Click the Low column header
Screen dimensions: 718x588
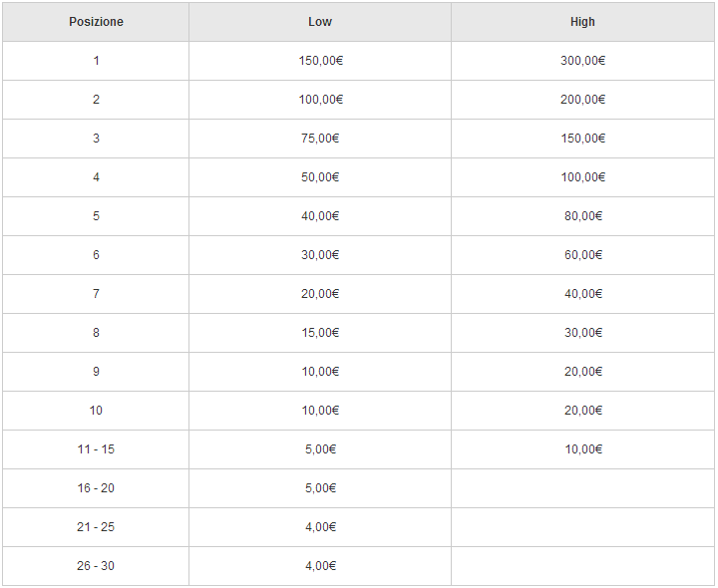click(x=320, y=22)
